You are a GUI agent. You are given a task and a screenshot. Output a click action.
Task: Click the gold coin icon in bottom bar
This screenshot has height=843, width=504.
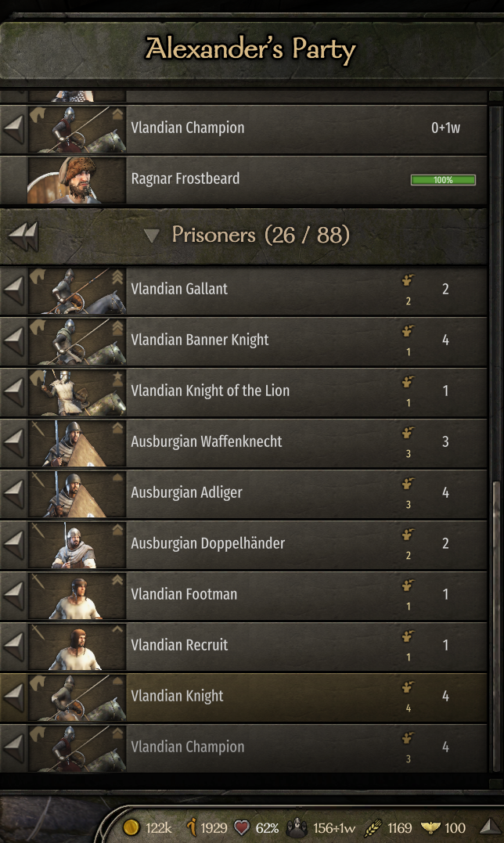click(x=131, y=827)
